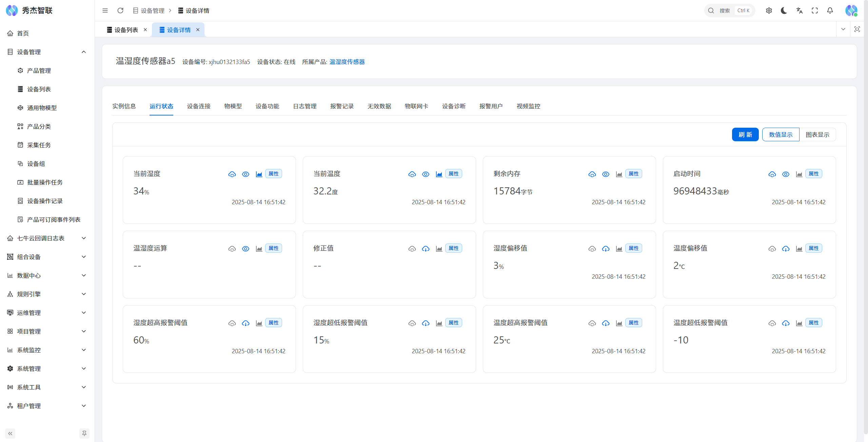Click chart icon on 剩余内存 card
The image size is (868, 442).
pyautogui.click(x=619, y=174)
